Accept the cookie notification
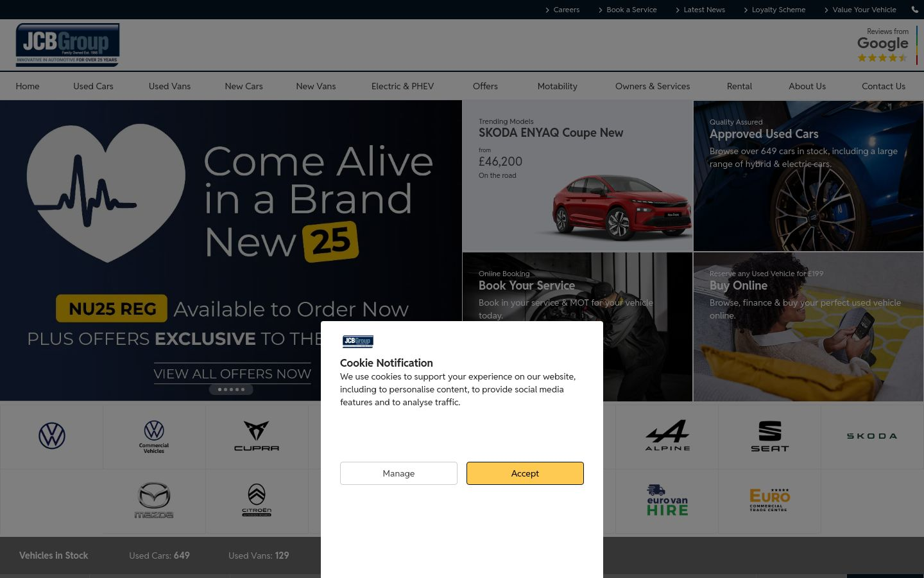Viewport: 924px width, 578px height. (x=525, y=473)
